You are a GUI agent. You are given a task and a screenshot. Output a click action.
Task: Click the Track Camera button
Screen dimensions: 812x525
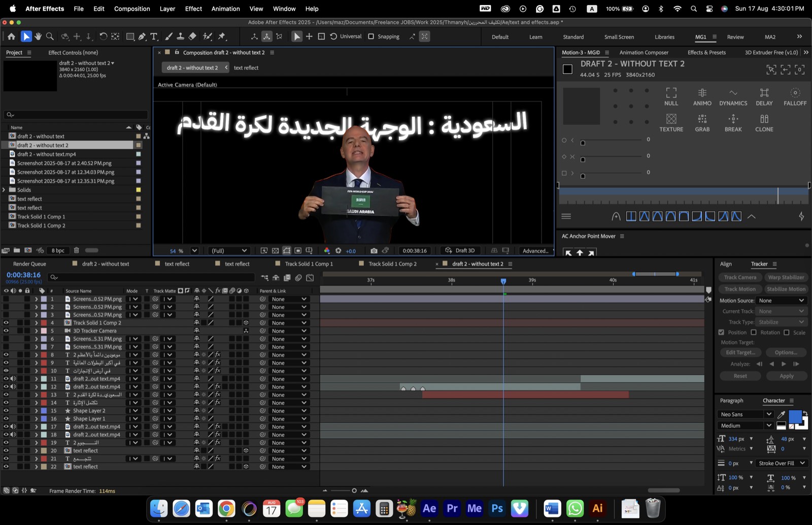pyautogui.click(x=740, y=277)
